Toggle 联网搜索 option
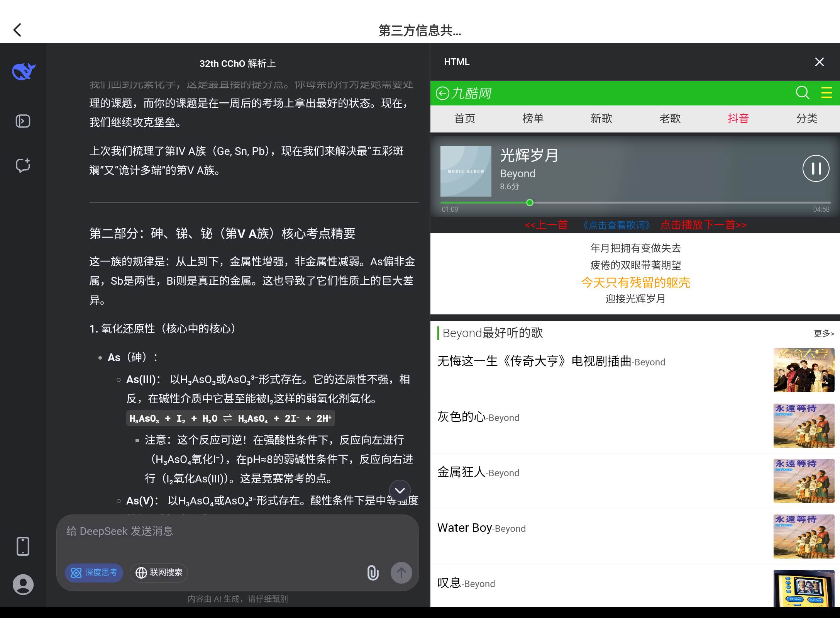Image resolution: width=840 pixels, height=618 pixels. 159,572
